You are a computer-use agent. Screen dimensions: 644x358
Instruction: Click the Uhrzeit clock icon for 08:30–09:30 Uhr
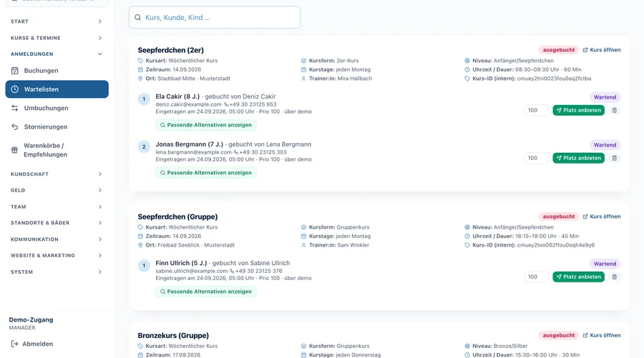467,69
